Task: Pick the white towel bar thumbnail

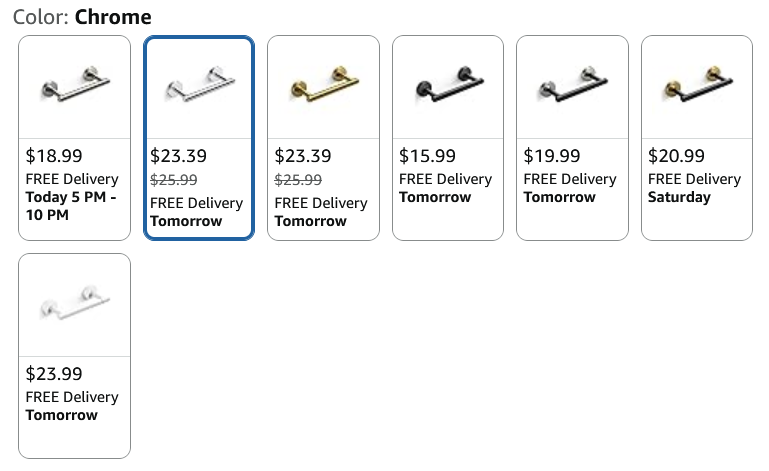Action: pyautogui.click(x=75, y=302)
